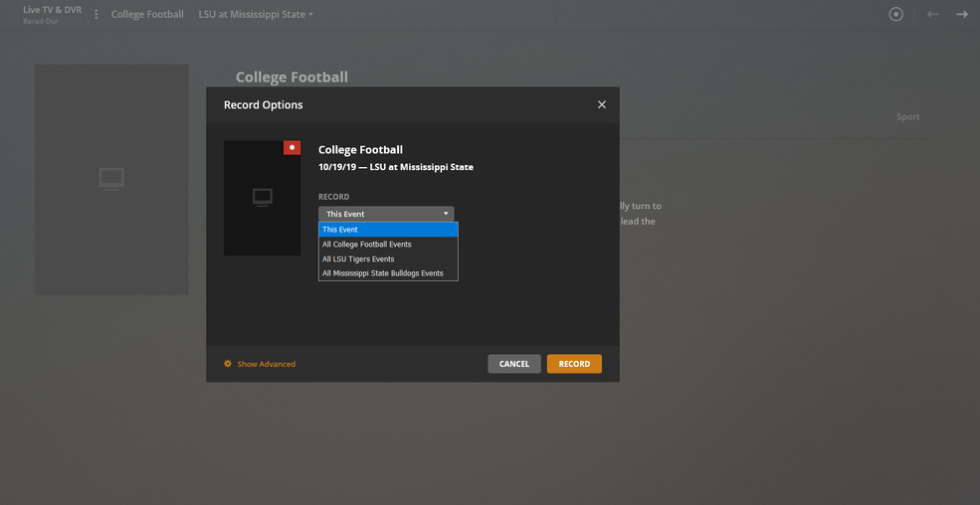The height and width of the screenshot is (505, 980).
Task: Click the College Football page heading
Action: coord(292,78)
